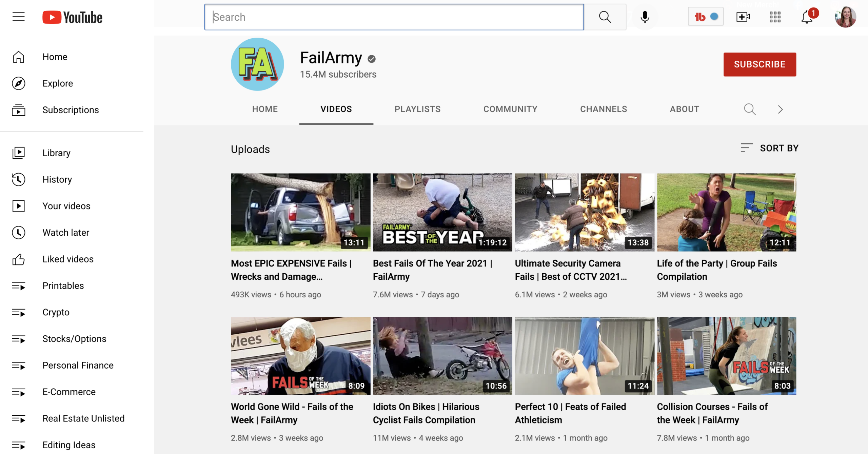Open World Gone Wild thumbnail

pos(300,356)
